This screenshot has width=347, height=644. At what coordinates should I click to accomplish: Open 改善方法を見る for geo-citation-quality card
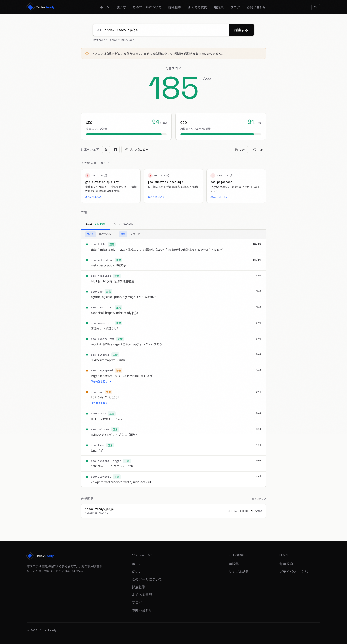pos(95,197)
